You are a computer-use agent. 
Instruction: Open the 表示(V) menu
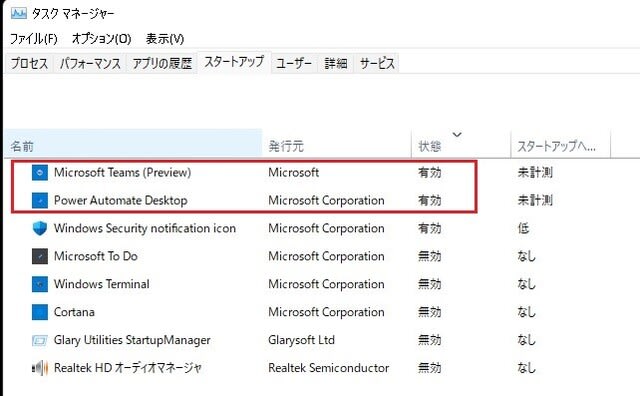pos(165,39)
